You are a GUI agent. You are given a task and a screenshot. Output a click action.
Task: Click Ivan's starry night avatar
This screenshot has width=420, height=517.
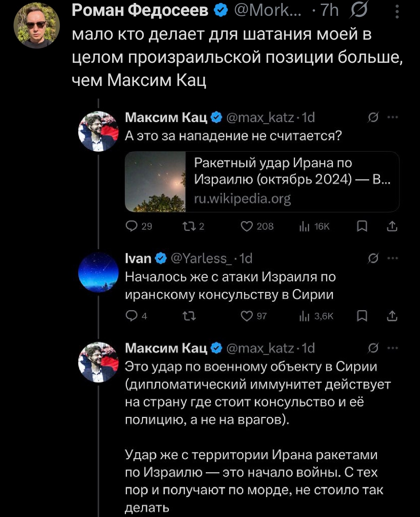[98, 272]
